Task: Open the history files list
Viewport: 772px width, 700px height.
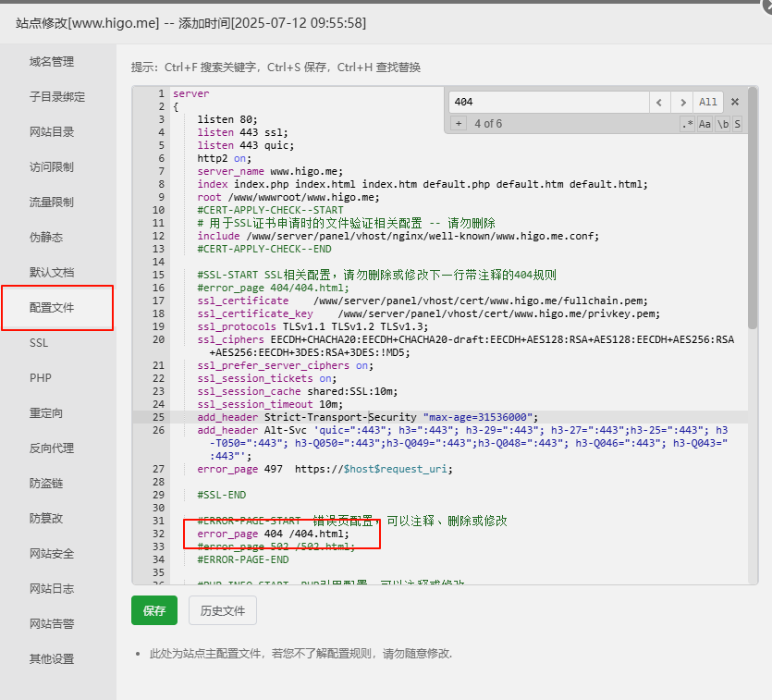Action: [222, 611]
